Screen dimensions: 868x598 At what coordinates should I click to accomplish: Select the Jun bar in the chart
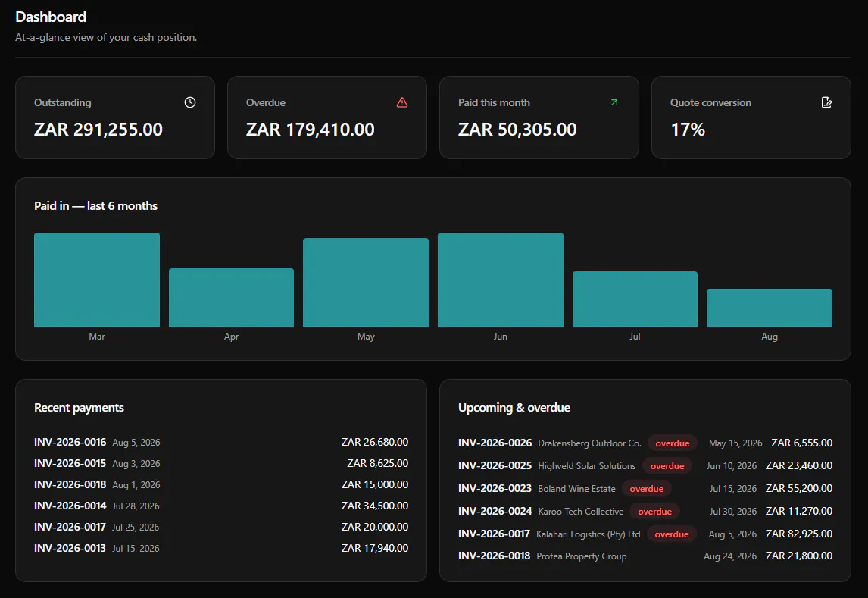pyautogui.click(x=501, y=280)
